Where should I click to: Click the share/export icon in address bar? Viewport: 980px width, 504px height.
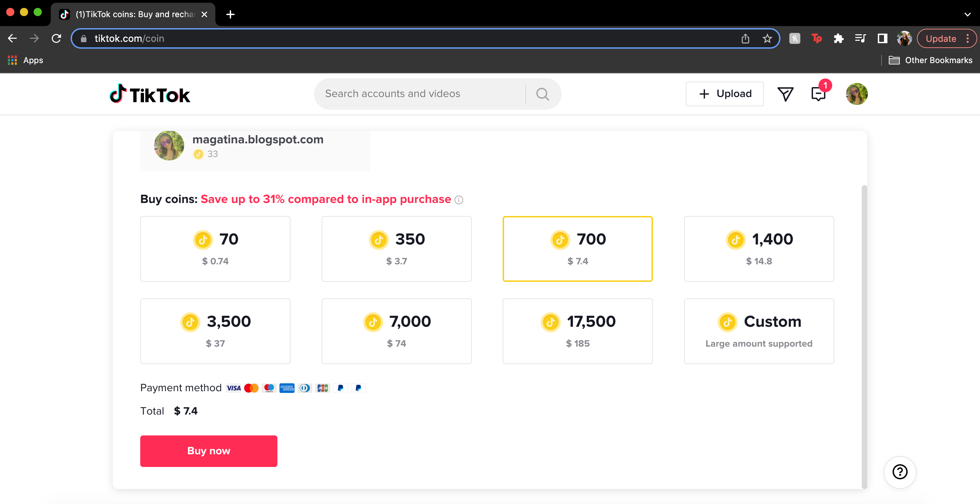click(745, 38)
